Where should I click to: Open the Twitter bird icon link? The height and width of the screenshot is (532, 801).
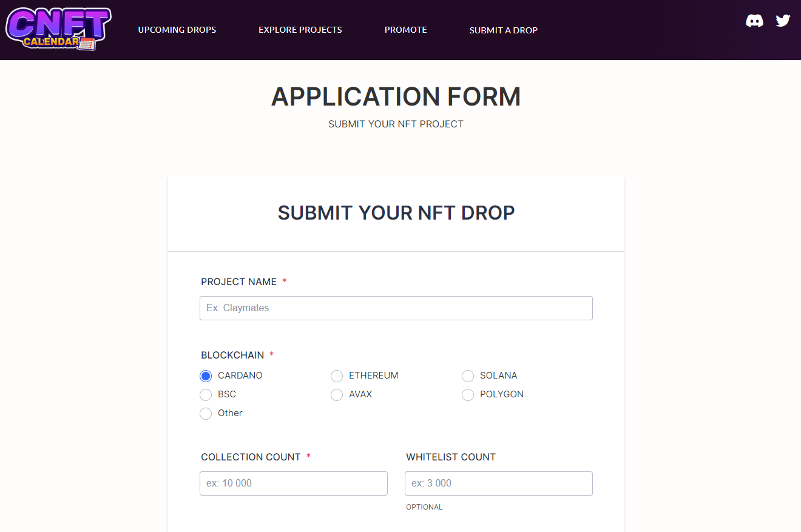click(x=783, y=21)
